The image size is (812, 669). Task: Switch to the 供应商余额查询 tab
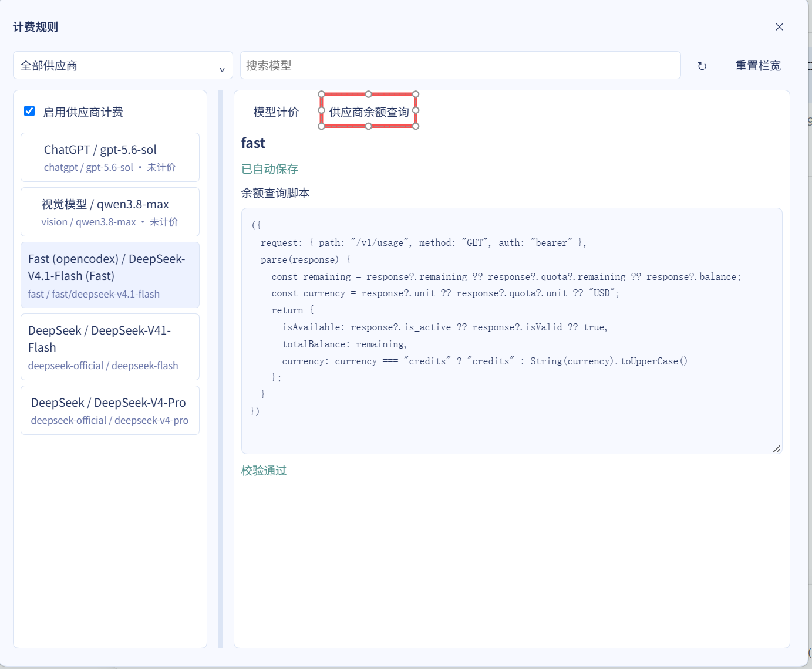(x=369, y=112)
